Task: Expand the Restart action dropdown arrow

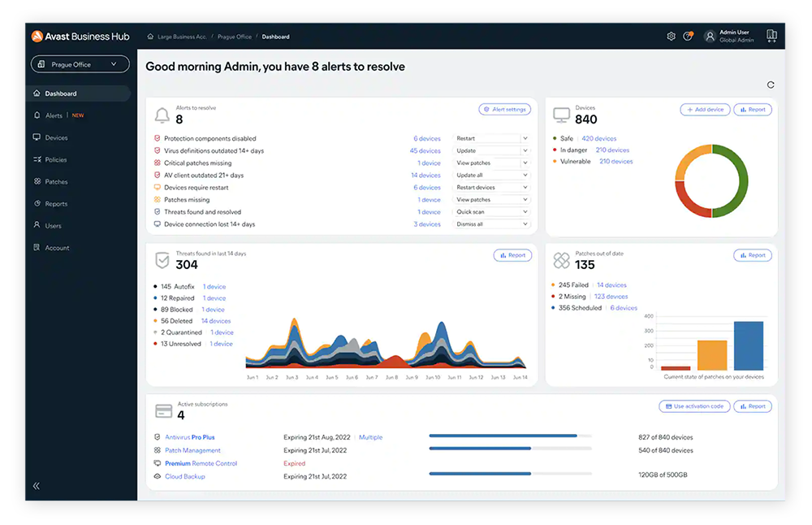Action: [x=525, y=139]
